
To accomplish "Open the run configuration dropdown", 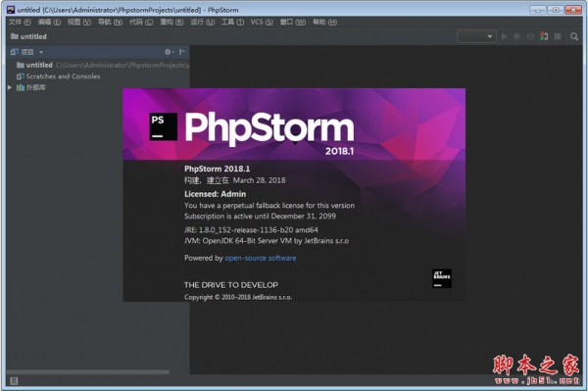I will pos(476,36).
